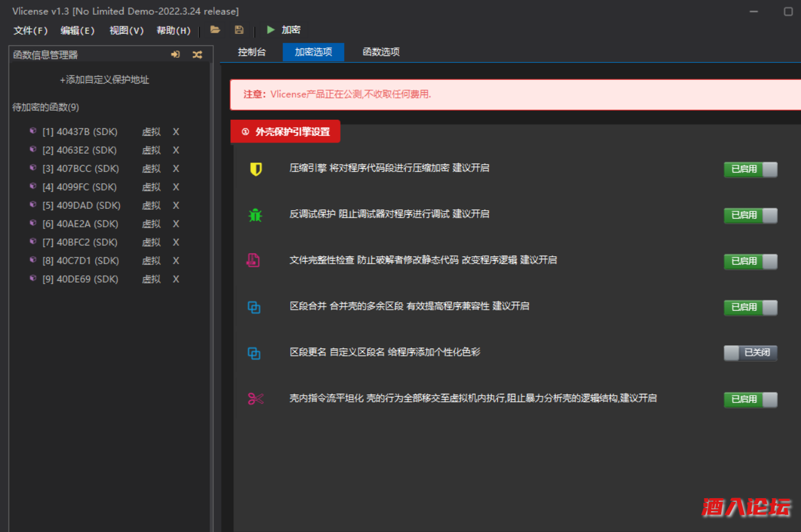Switch to the 加密选项 tab
Image resolution: width=801 pixels, height=532 pixels.
(x=314, y=52)
